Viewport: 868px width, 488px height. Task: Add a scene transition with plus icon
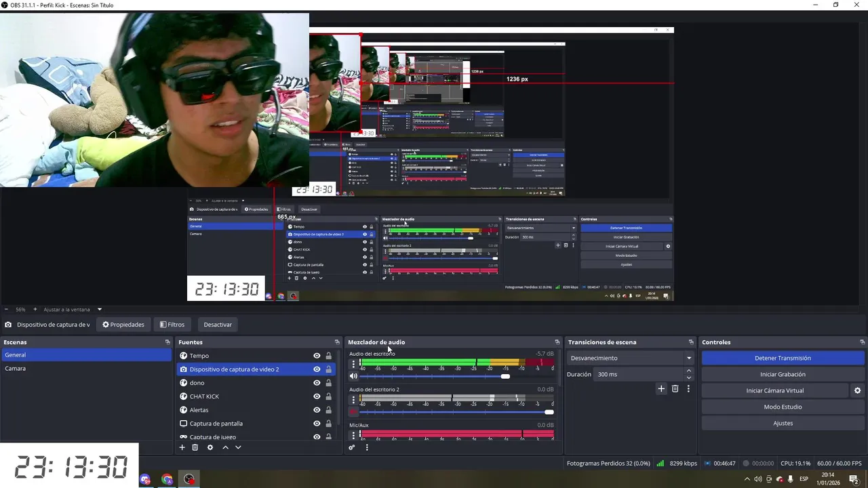661,389
